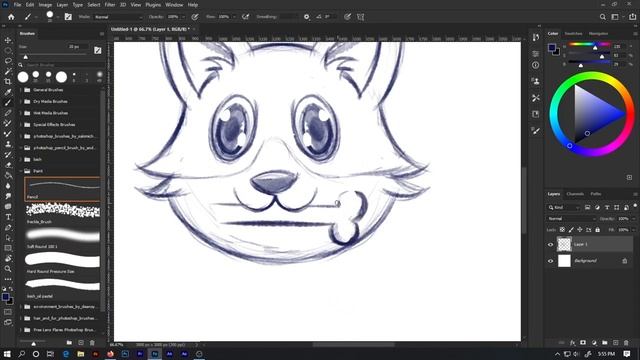The height and width of the screenshot is (360, 640).
Task: Open the Opacity dropdown in options bar
Action: coord(183,17)
